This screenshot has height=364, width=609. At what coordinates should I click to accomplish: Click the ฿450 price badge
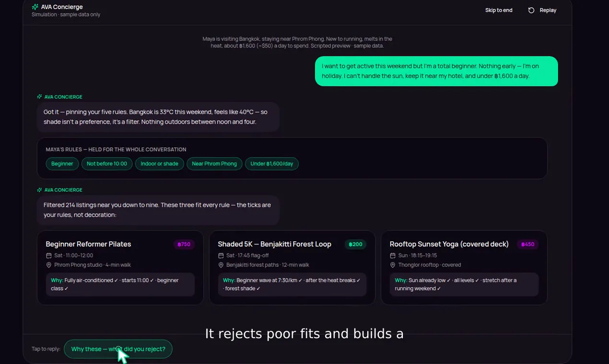(x=527, y=244)
